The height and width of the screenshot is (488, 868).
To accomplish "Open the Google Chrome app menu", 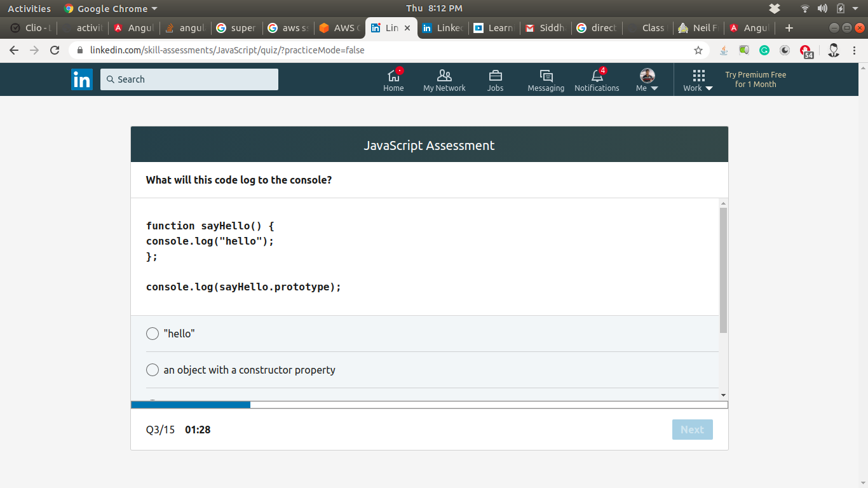I will tap(111, 9).
